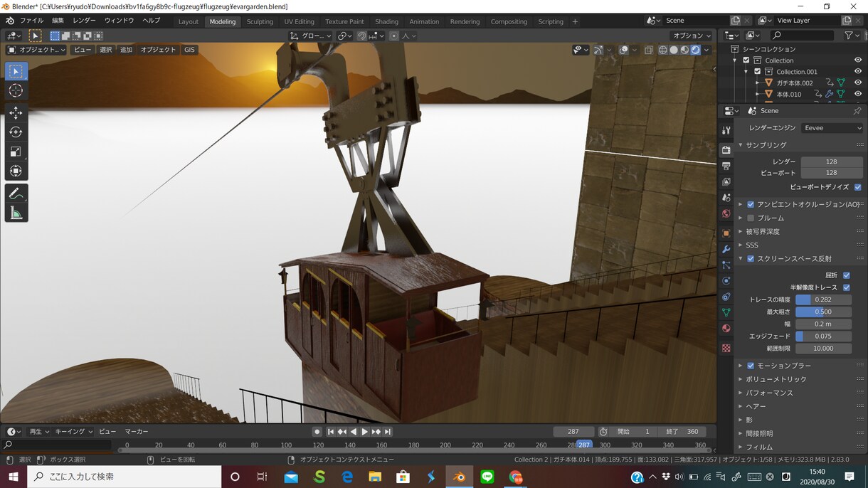
Task: Play animation forward in timeline
Action: coord(364,432)
